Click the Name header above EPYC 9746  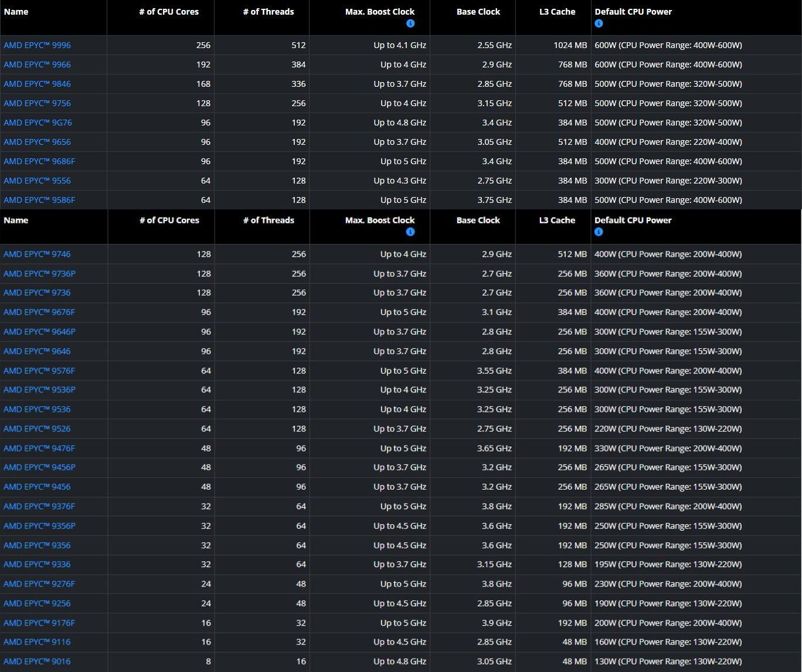16,220
